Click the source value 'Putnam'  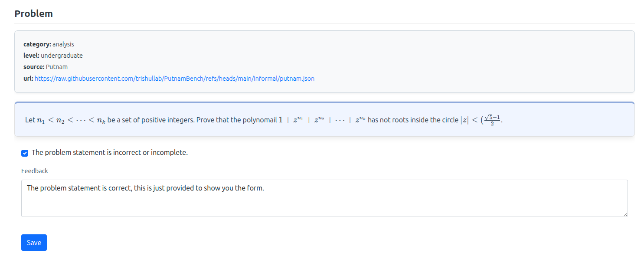(56, 66)
